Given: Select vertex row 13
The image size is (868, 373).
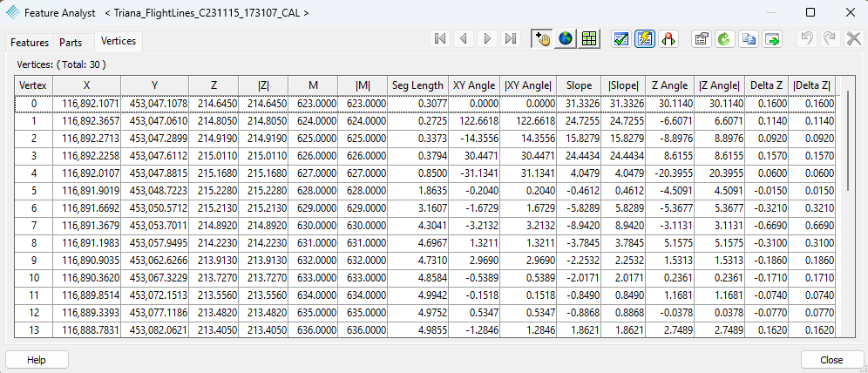Looking at the screenshot, I should point(424,329).
